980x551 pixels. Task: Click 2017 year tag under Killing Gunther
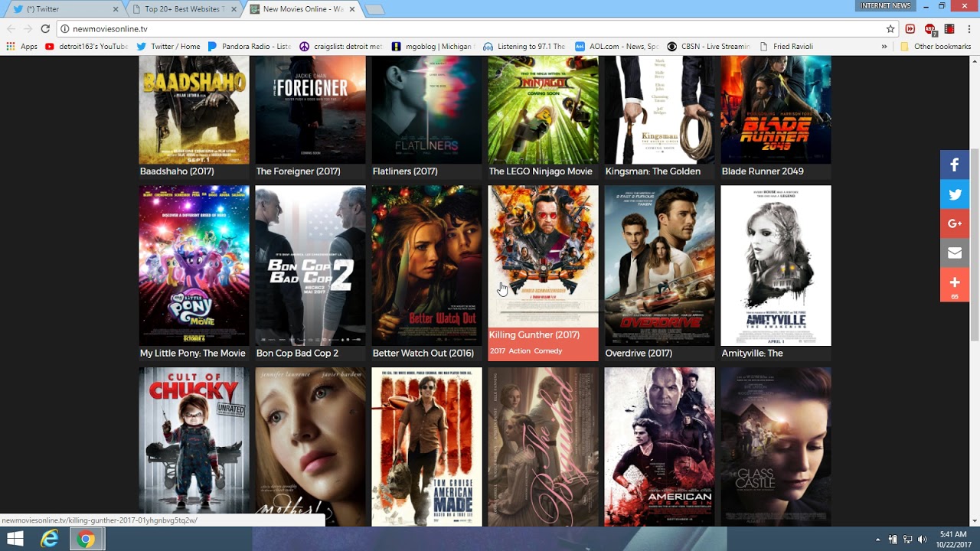(498, 351)
